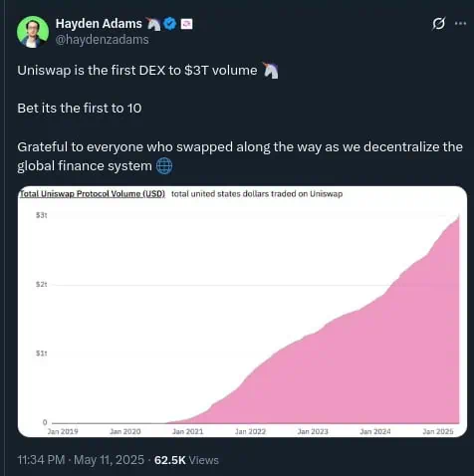Click the Jan 2019 axis label

[x=63, y=431]
